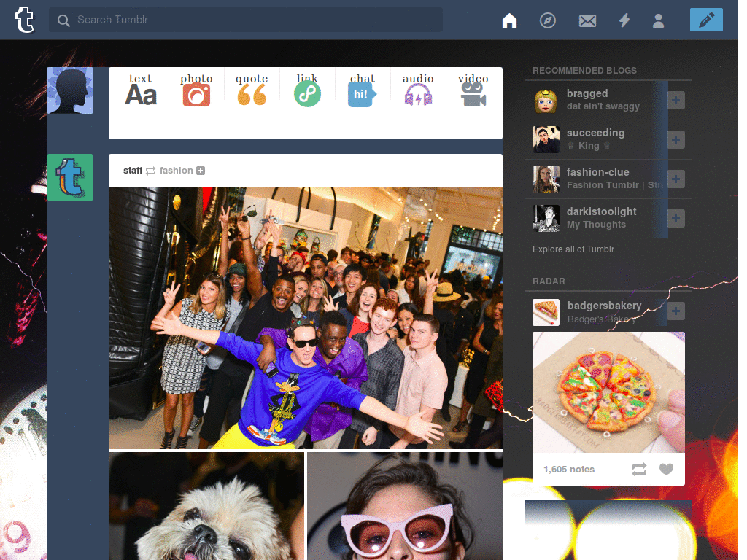Click the 'My Thoughts' blog description
Screen dimensions: 747x560
point(596,225)
